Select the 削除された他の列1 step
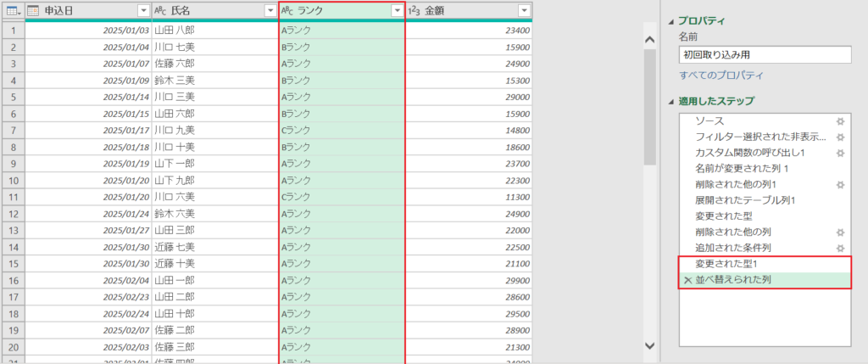Image resolution: width=868 pixels, height=364 pixels. tap(765, 184)
